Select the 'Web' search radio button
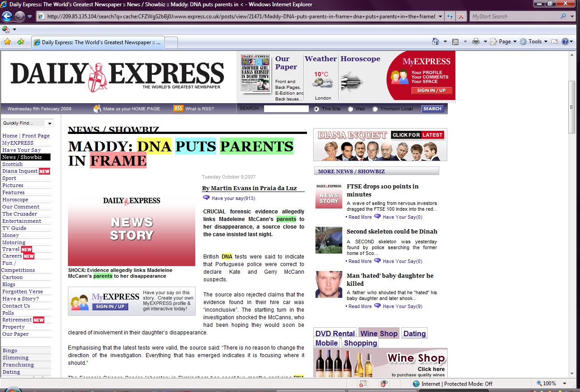This screenshot has height=392, width=580. click(350, 109)
